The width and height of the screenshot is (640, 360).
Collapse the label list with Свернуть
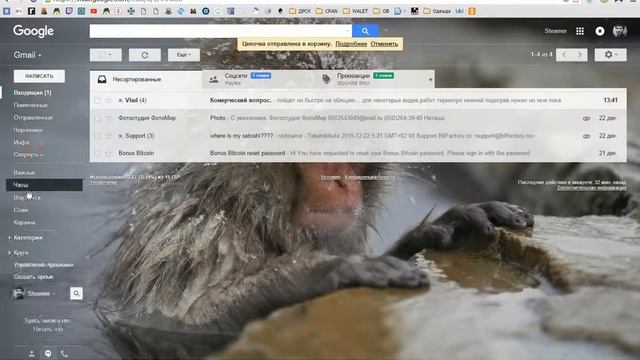pos(28,155)
